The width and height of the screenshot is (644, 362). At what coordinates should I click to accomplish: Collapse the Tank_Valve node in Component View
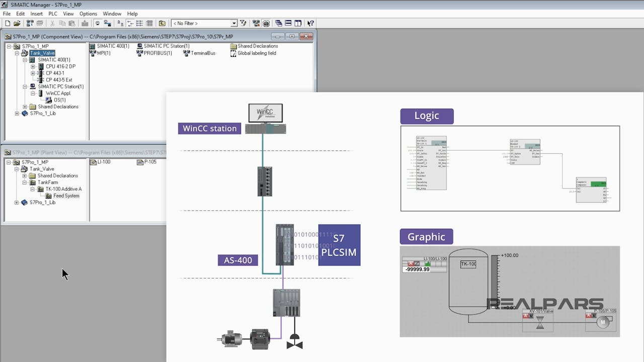(x=17, y=52)
